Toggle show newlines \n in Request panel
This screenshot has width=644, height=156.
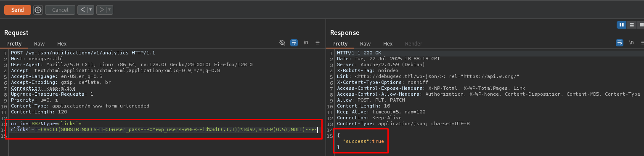click(x=306, y=43)
